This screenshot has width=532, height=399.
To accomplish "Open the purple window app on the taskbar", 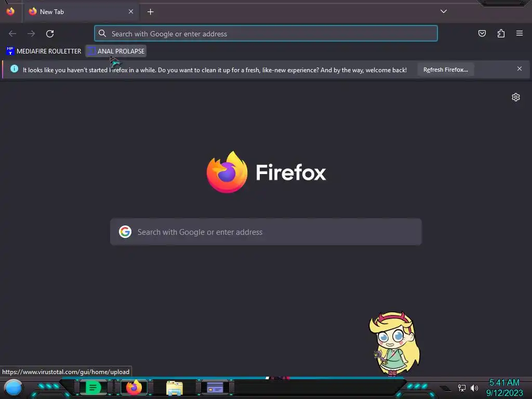I will 215,388.
